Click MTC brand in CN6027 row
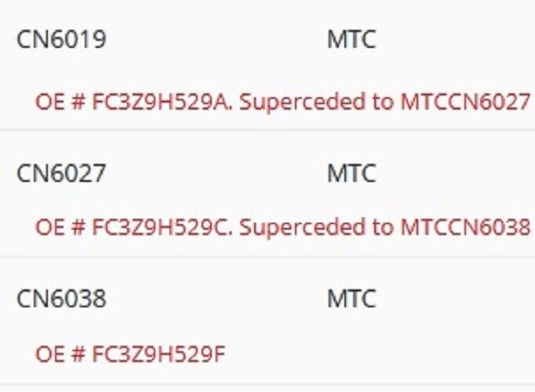This screenshot has width=535, height=392. tap(351, 173)
